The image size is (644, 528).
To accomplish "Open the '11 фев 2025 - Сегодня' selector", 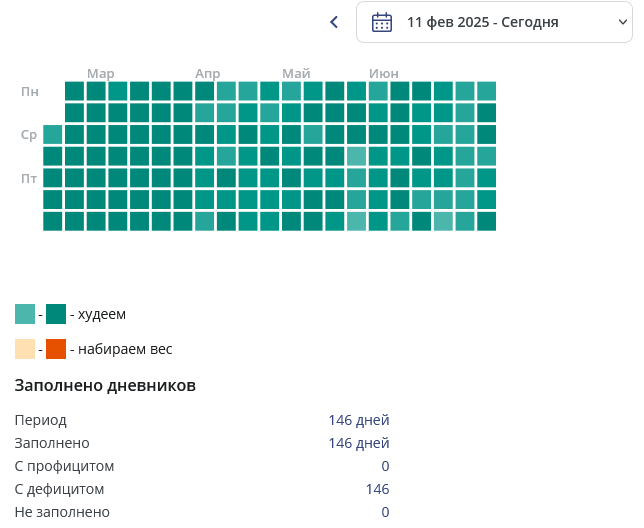I will [x=494, y=22].
